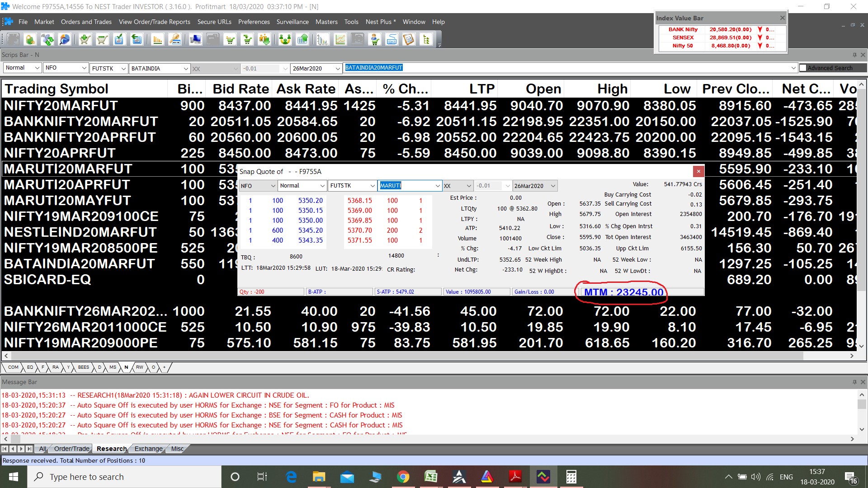Click the key password toolbar icon
This screenshot has width=868, height=488.
pos(175,40)
